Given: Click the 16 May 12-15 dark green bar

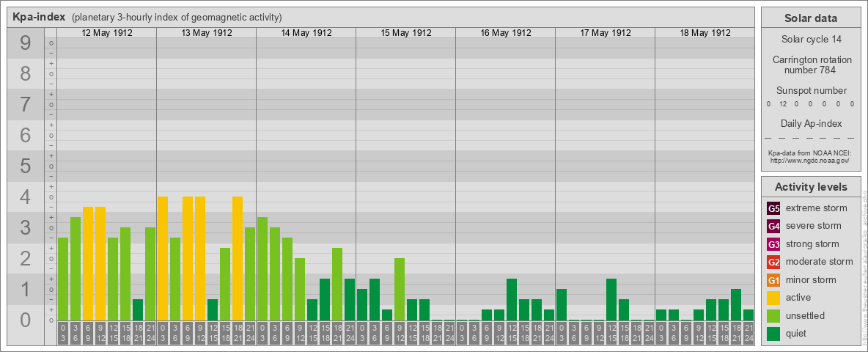Looking at the screenshot, I should pyautogui.click(x=512, y=299).
